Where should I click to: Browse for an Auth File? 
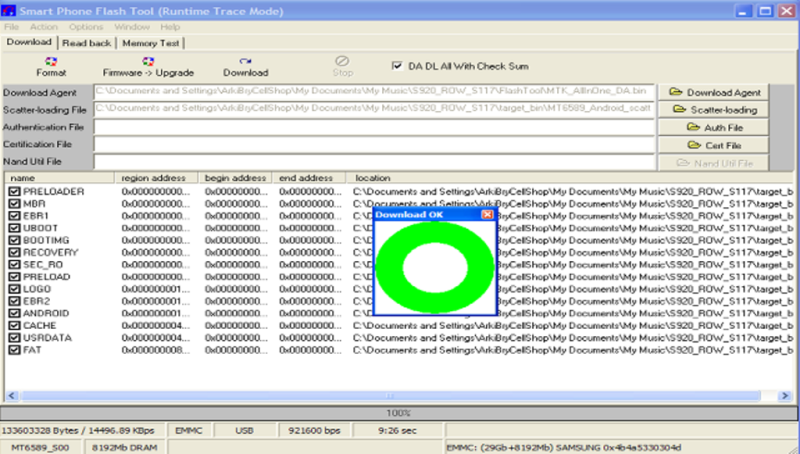point(715,128)
